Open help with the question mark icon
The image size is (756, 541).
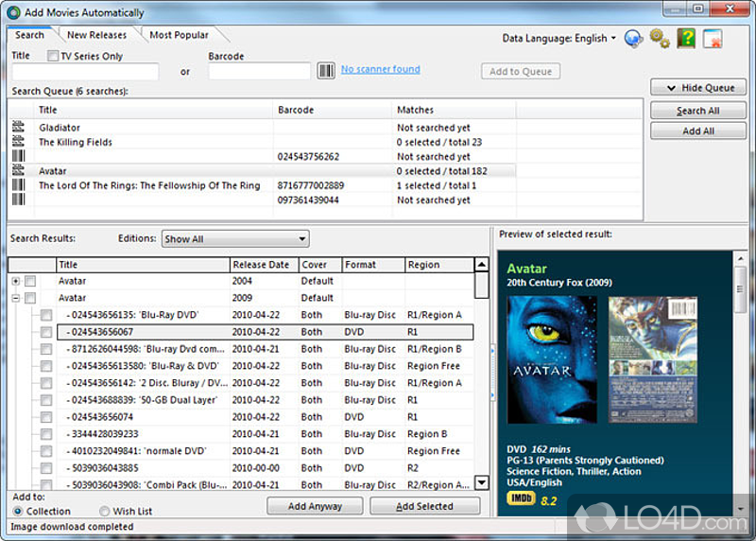pyautogui.click(x=686, y=38)
